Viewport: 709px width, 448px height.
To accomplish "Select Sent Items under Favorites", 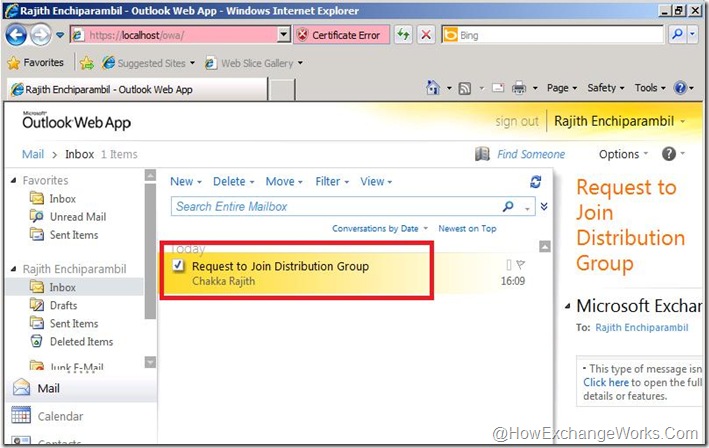I will pyautogui.click(x=74, y=235).
